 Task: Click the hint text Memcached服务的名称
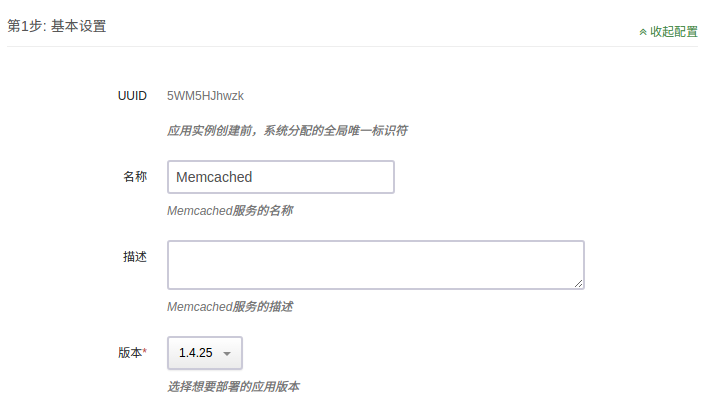click(230, 211)
